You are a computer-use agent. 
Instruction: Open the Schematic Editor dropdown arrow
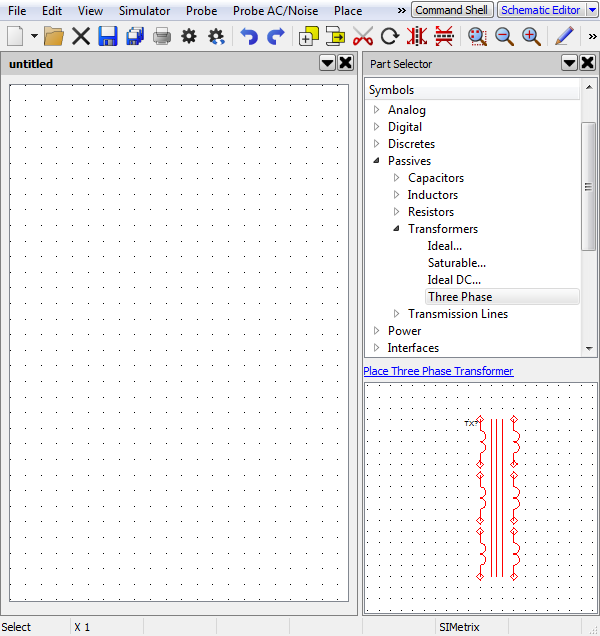pos(591,10)
